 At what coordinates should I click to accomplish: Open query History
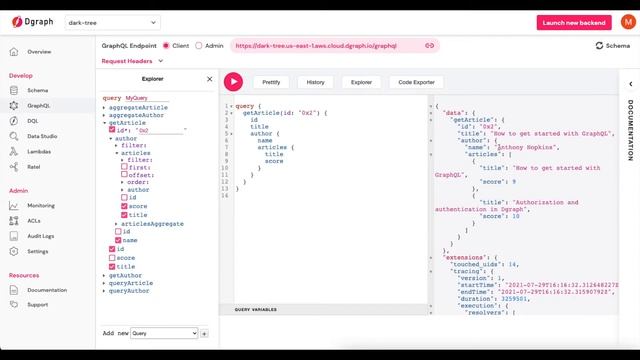[315, 82]
